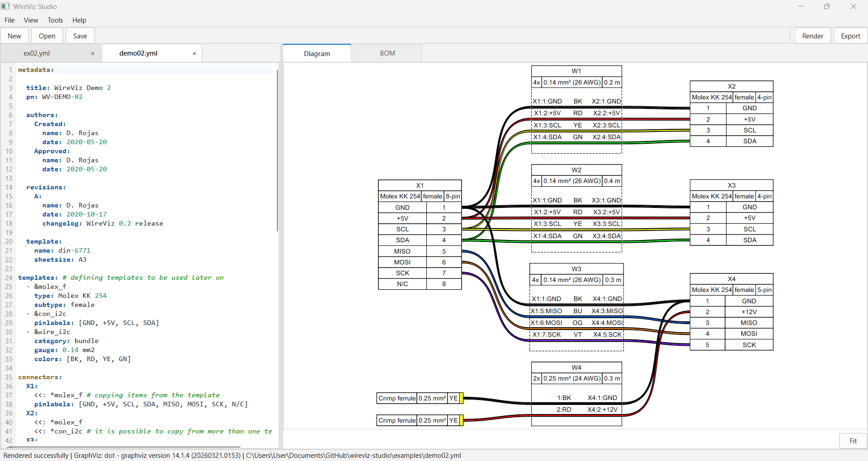Screen dimensions: 868x461
Task: Switch to the BOM tab
Action: (387, 53)
